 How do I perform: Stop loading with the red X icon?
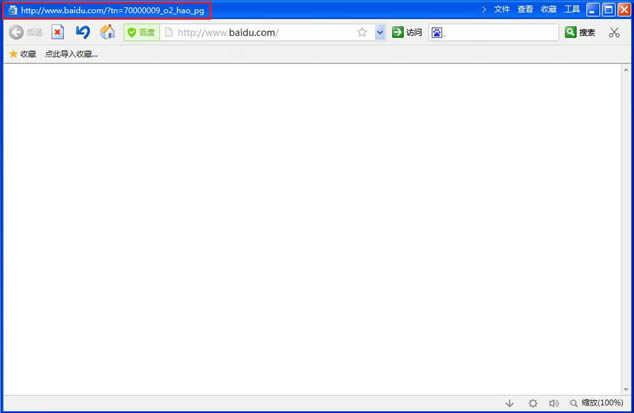pos(58,32)
